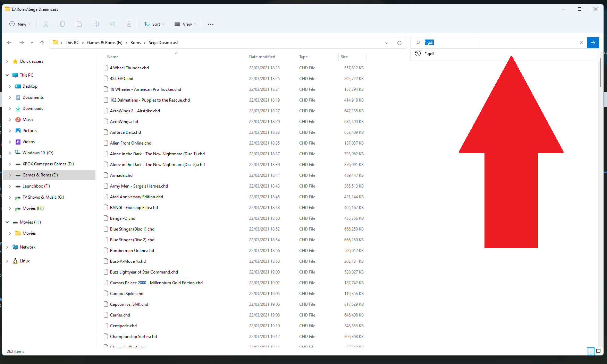Select 4 Wheel Thunder.chd file

[x=129, y=68]
